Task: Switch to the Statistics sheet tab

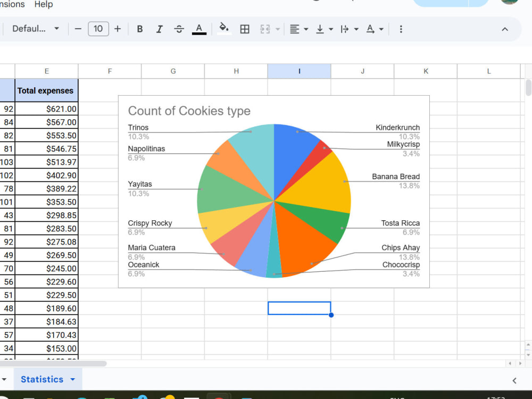Action: coord(42,379)
